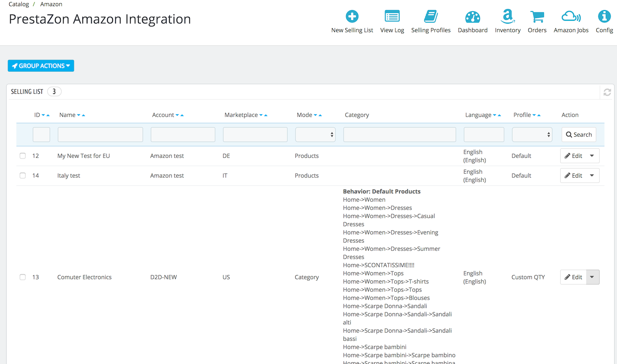Click the 'PrestaZon Amazon Integration' title
This screenshot has height=364, width=617.
pos(100,19)
